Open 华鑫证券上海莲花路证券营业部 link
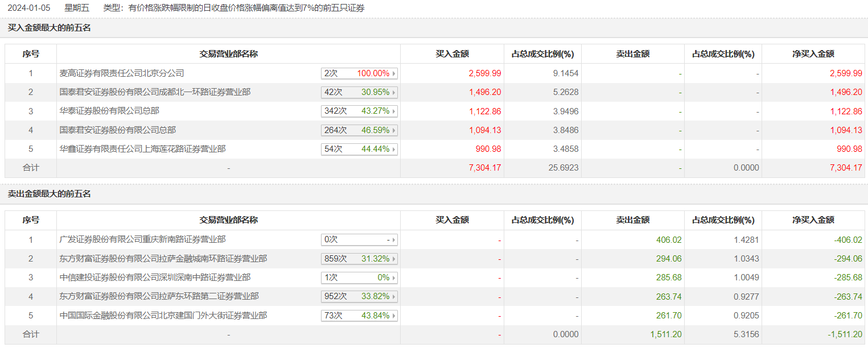The height and width of the screenshot is (348, 868). (x=142, y=149)
